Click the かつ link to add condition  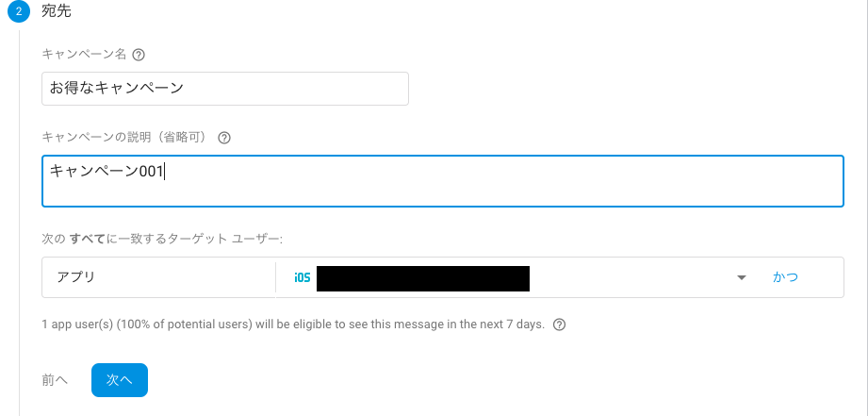click(x=785, y=277)
